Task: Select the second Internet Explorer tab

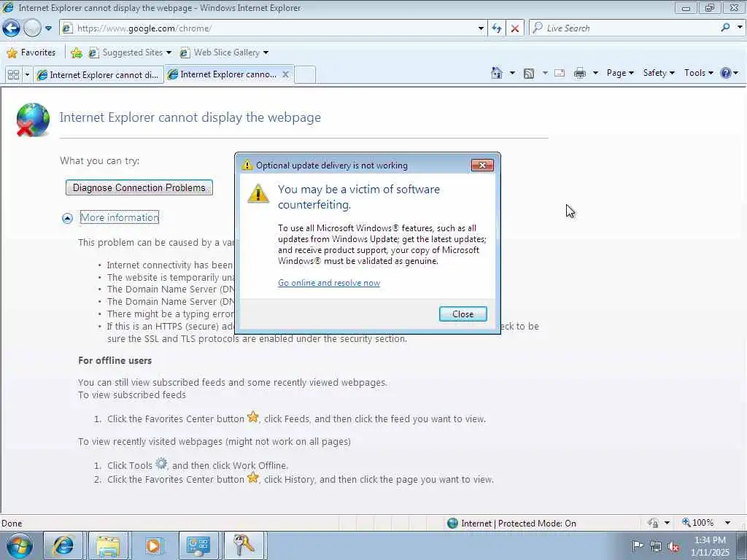Action: tap(224, 74)
